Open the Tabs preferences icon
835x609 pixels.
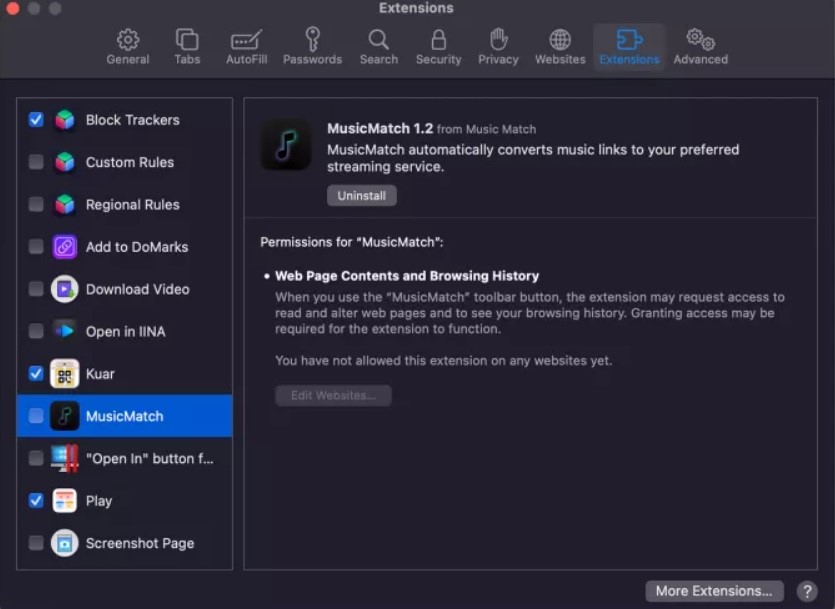click(x=187, y=39)
